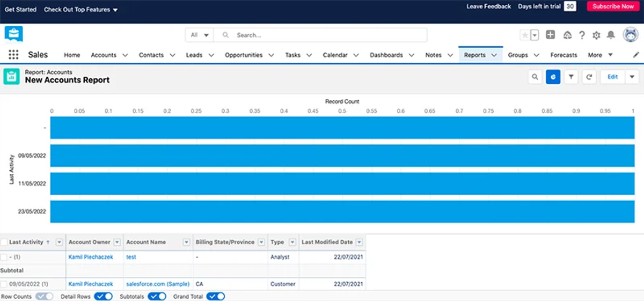Screen dimensions: 644x301
Task: Open the Opportunities tab chevron menu
Action: (271, 55)
